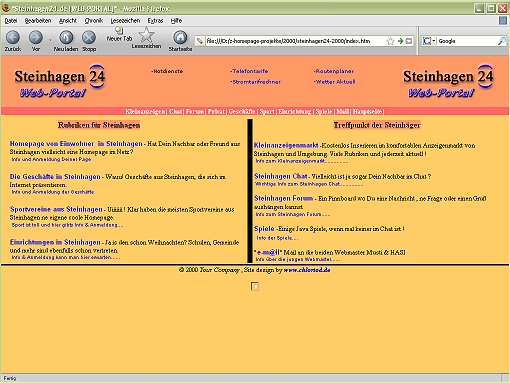Click Einrichtung in the red navigation bar

[295, 111]
